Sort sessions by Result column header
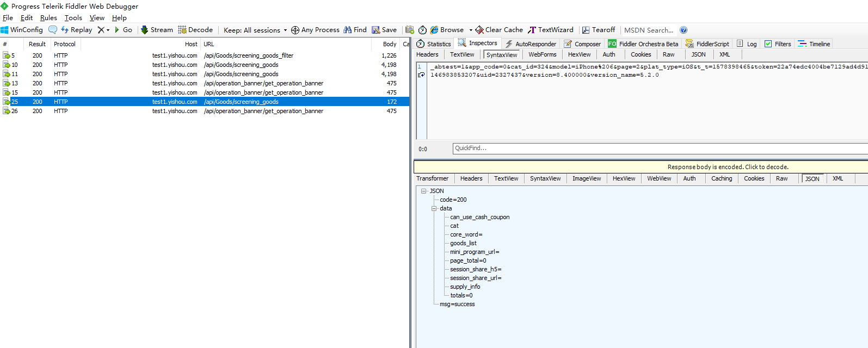The image size is (868, 348). (x=37, y=44)
